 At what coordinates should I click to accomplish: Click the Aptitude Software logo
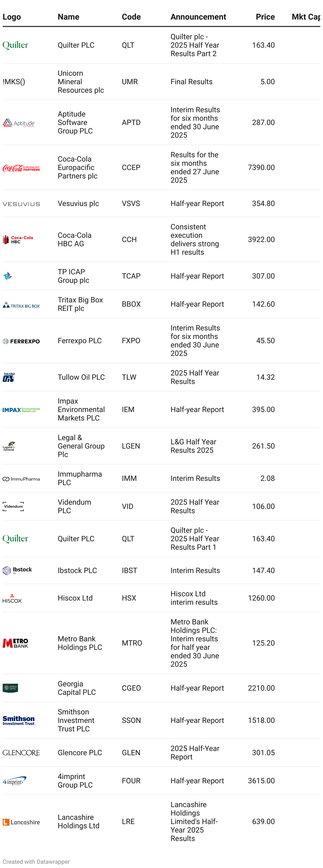click(19, 123)
